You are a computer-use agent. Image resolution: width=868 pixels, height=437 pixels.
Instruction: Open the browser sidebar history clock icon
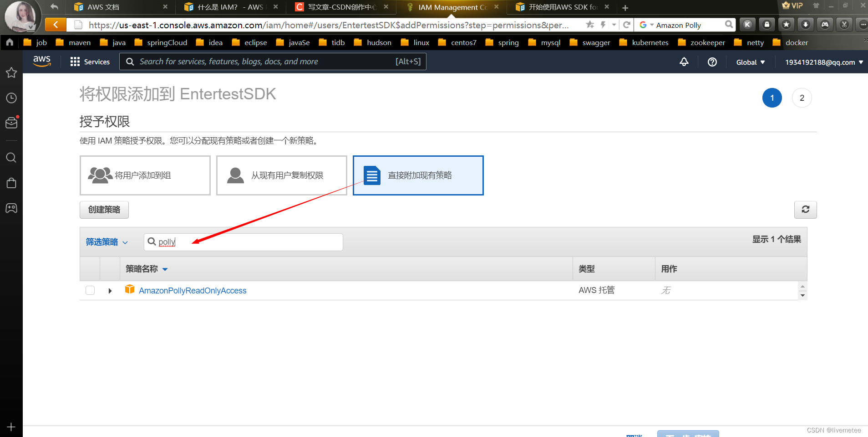point(11,98)
